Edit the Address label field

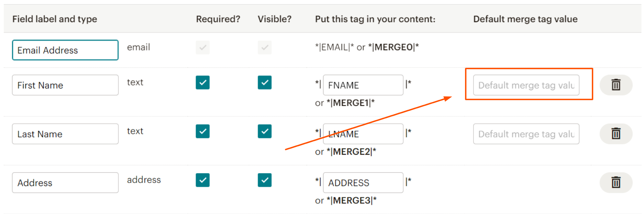pos(65,182)
